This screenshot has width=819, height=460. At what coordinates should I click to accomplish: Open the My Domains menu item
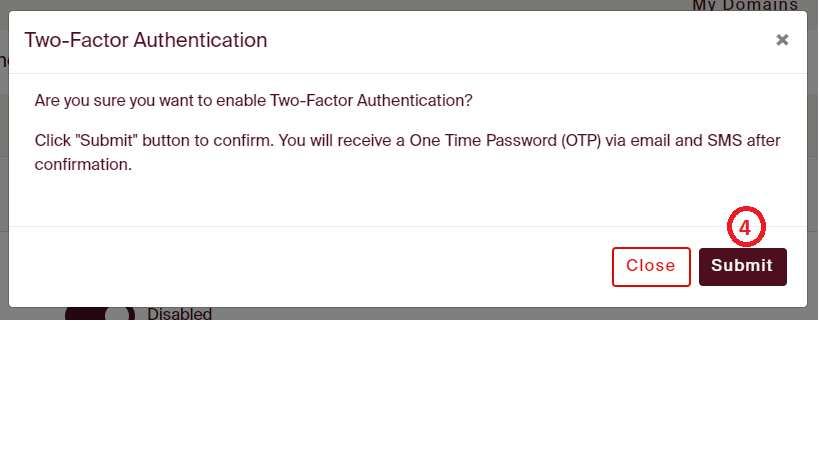(x=745, y=6)
